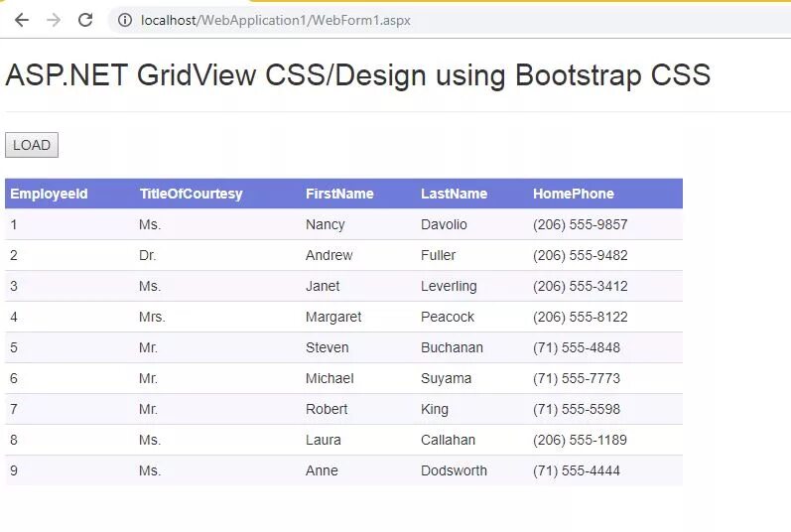The height and width of the screenshot is (532, 791).
Task: Click phone number (206) 555-3412
Action: click(581, 286)
